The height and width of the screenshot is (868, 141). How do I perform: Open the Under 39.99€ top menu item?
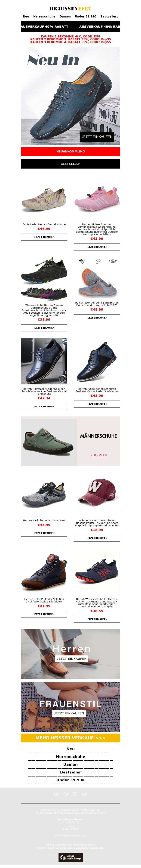(85, 16)
